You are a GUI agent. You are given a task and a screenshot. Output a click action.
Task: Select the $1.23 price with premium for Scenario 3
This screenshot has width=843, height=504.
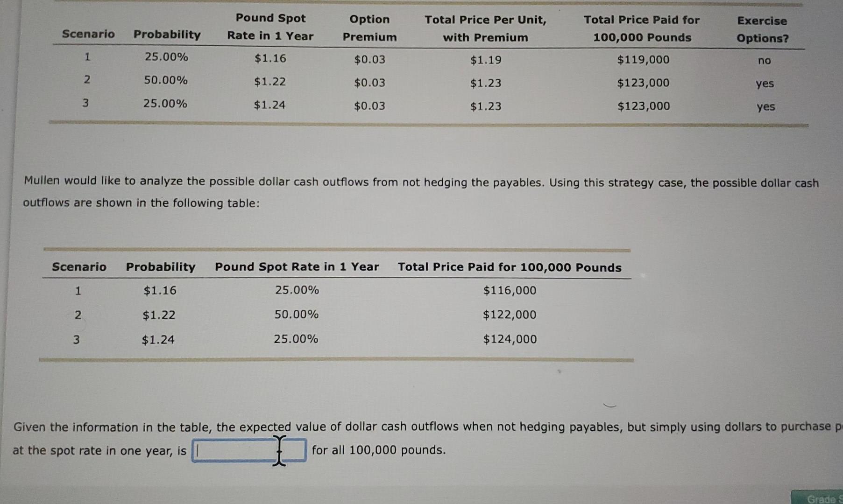pyautogui.click(x=486, y=107)
